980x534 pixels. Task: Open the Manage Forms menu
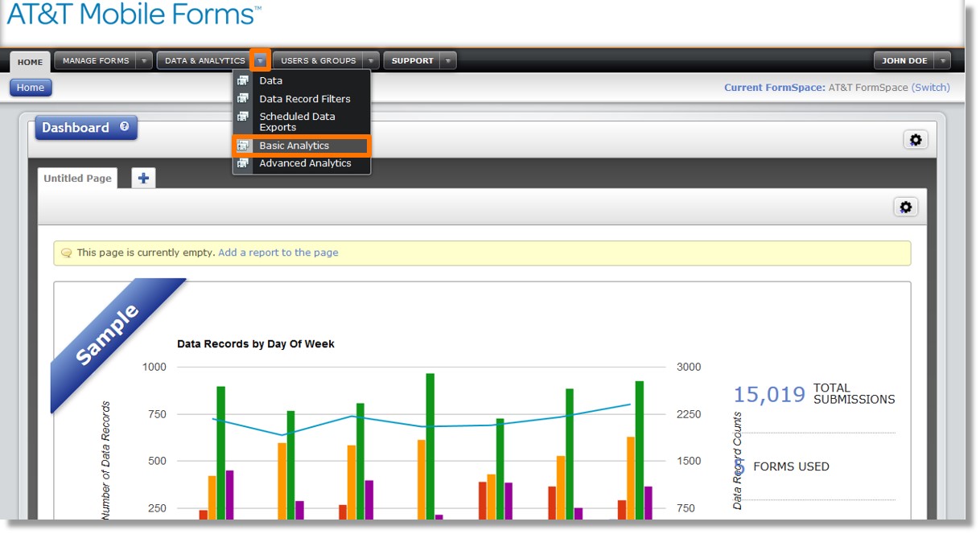pos(96,60)
